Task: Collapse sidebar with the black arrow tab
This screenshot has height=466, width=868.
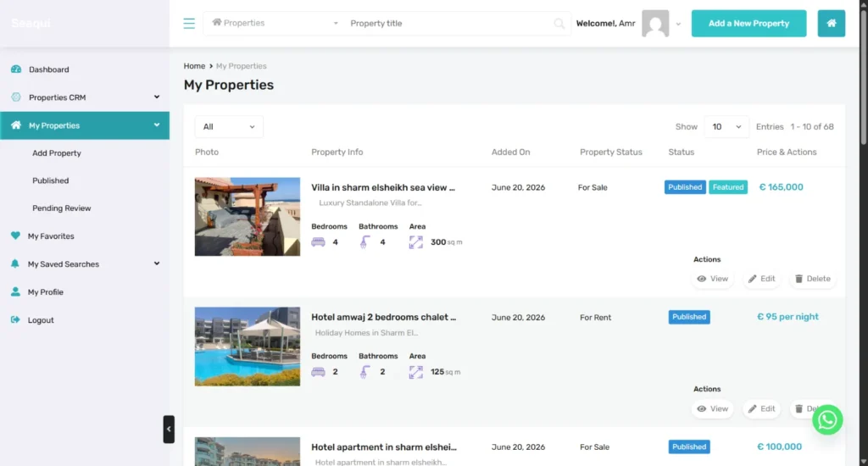Action: click(x=169, y=429)
